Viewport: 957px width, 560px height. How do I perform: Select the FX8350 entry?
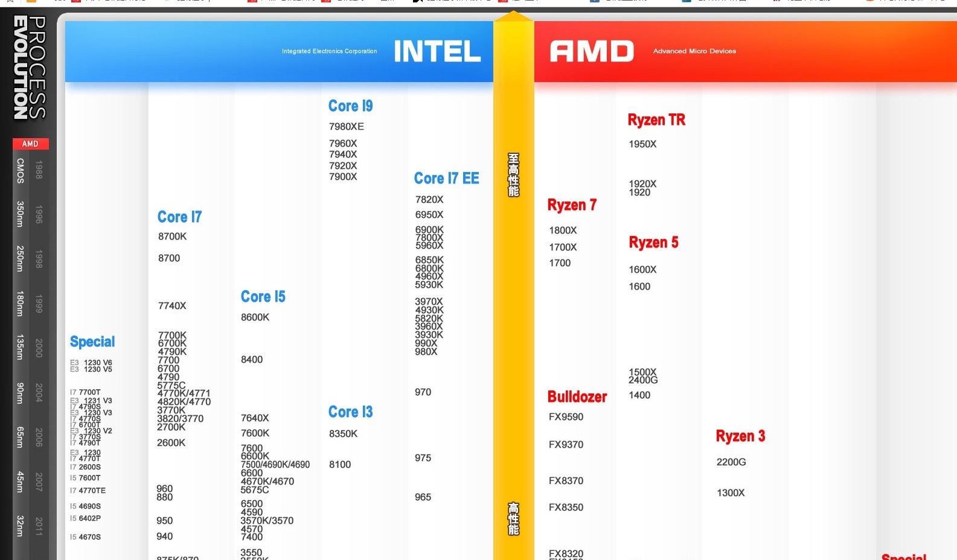(566, 507)
